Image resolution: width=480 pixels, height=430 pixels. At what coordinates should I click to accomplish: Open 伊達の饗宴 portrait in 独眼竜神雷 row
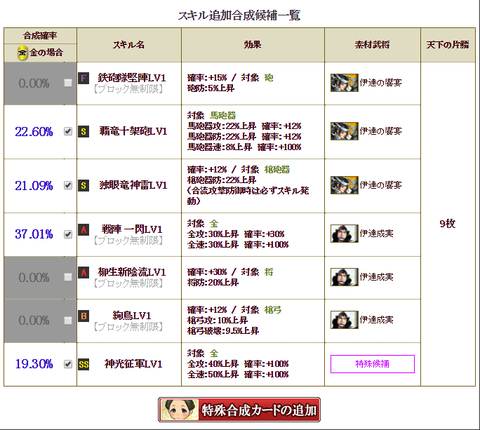(x=344, y=185)
